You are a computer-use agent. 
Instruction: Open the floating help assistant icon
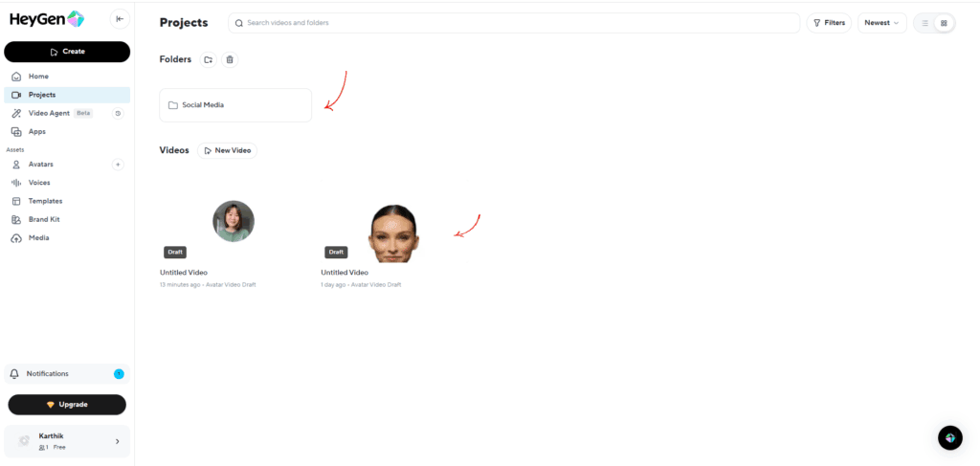(950, 438)
